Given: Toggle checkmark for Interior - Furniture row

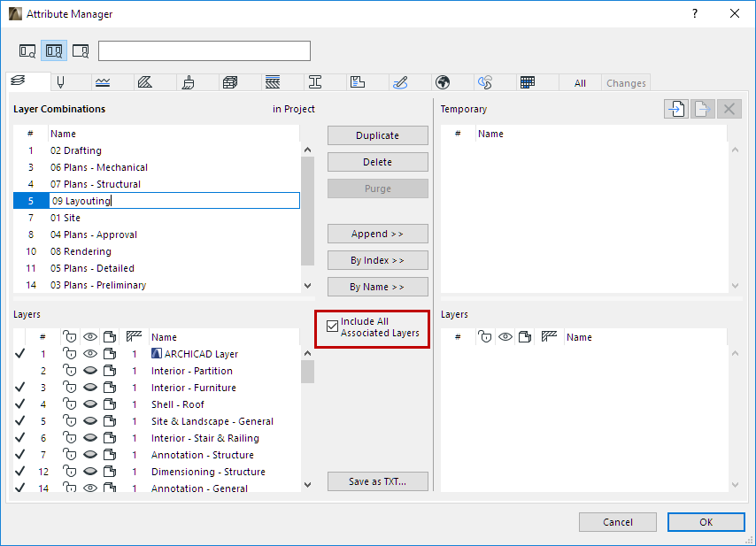Looking at the screenshot, I should click(x=19, y=388).
